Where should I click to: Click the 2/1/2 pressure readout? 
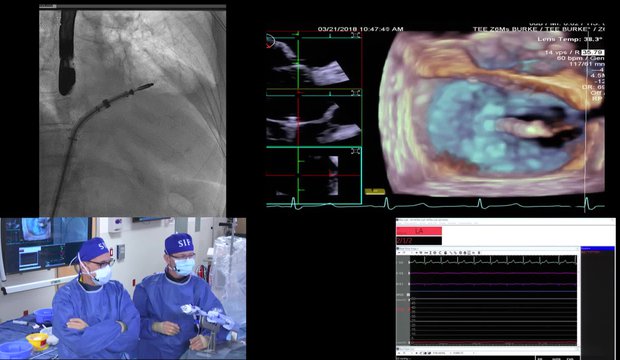pos(419,241)
